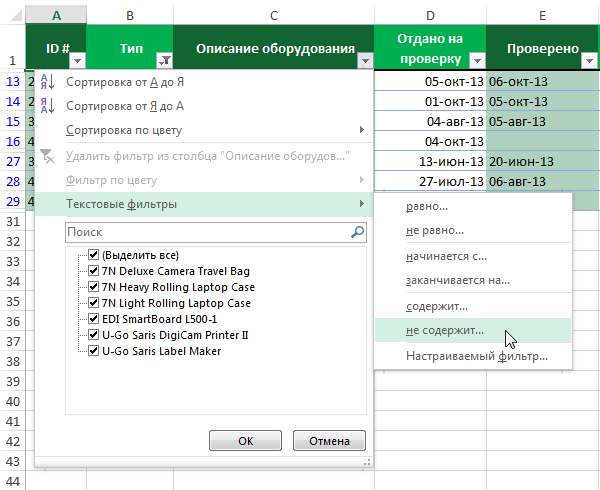Uncheck 7N Heavy Rolling Laptop Case

click(93, 287)
